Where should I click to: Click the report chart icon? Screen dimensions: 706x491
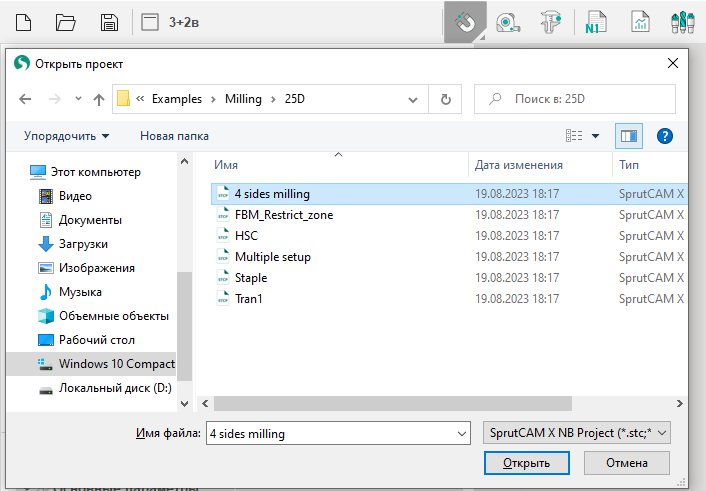point(640,22)
